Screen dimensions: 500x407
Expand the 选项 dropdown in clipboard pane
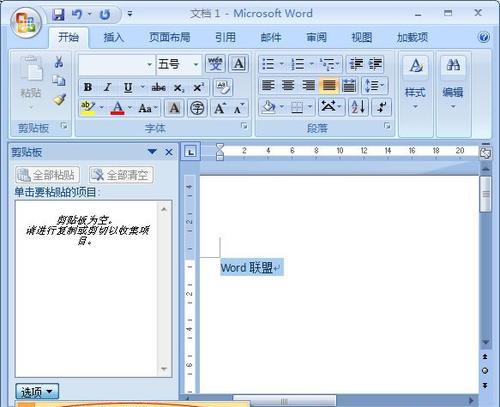point(37,392)
